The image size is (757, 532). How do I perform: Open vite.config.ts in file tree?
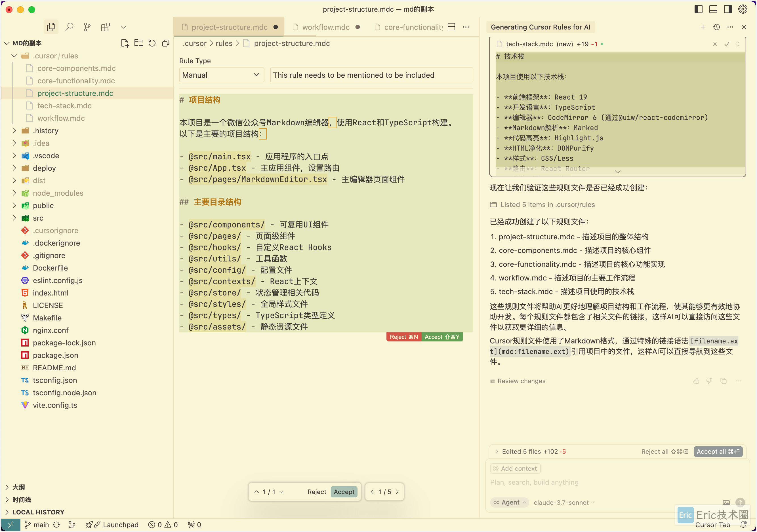point(55,405)
